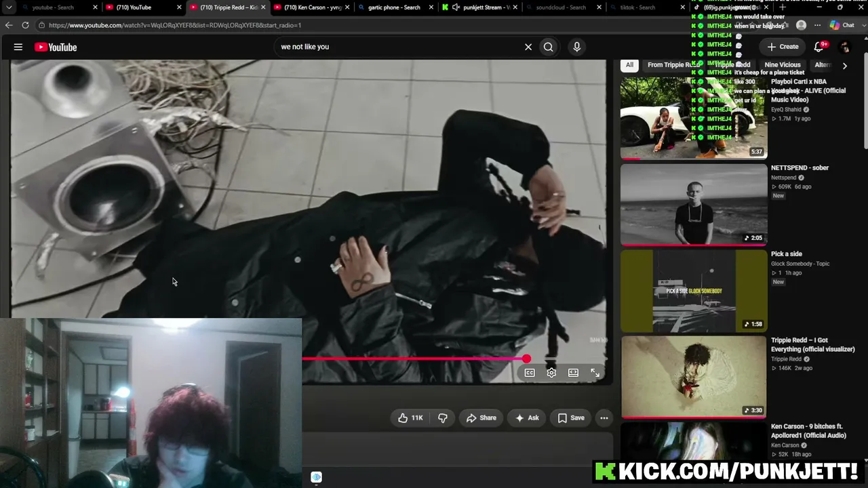The height and width of the screenshot is (488, 868).
Task: Switch the player to theater mode
Action: (x=573, y=373)
